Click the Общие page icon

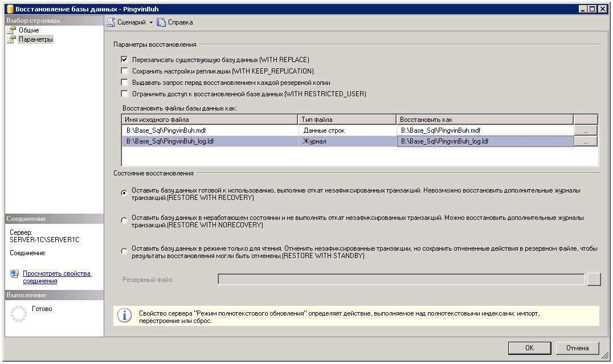click(x=11, y=30)
